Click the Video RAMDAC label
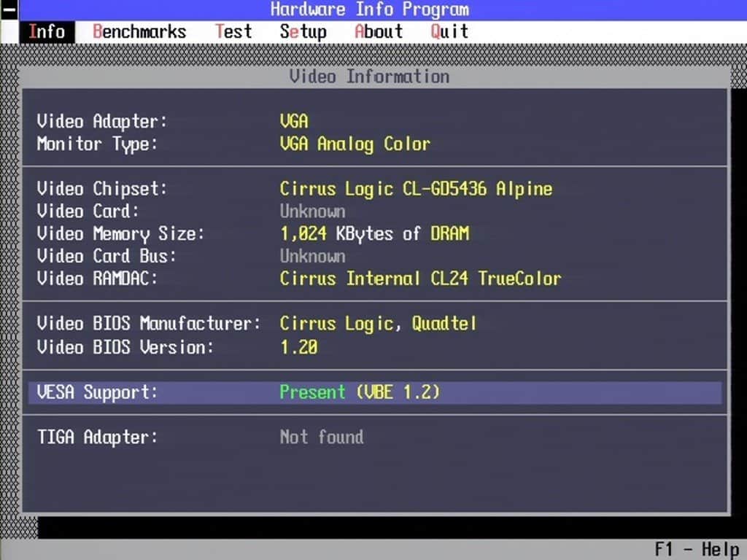This screenshot has width=747, height=560. [x=97, y=279]
